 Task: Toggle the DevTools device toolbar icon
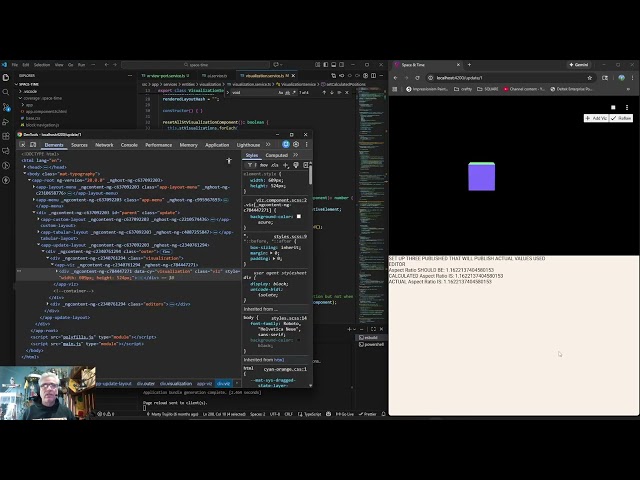33,144
